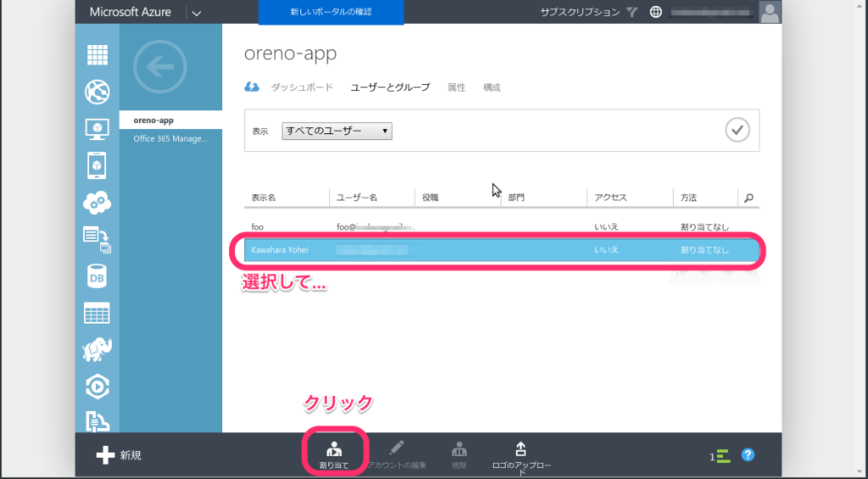The width and height of the screenshot is (868, 479).
Task: Select the Kawahara Yohei user name cell
Action: point(280,250)
